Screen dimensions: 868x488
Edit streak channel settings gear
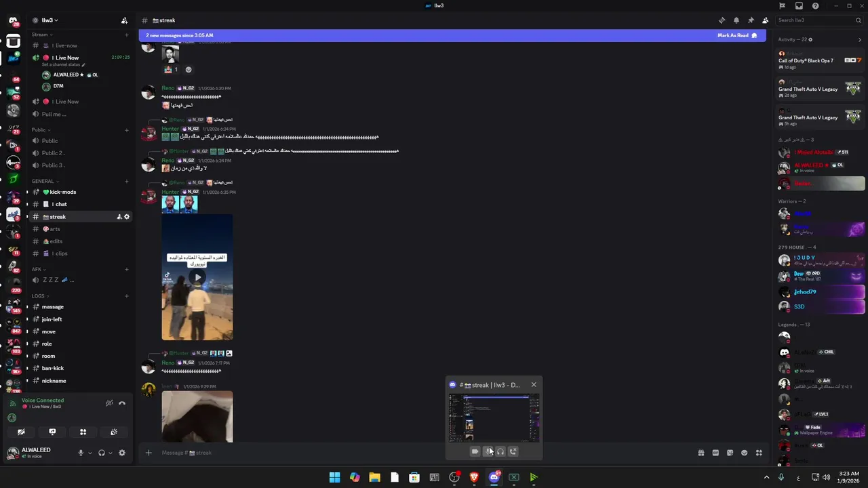(126, 217)
